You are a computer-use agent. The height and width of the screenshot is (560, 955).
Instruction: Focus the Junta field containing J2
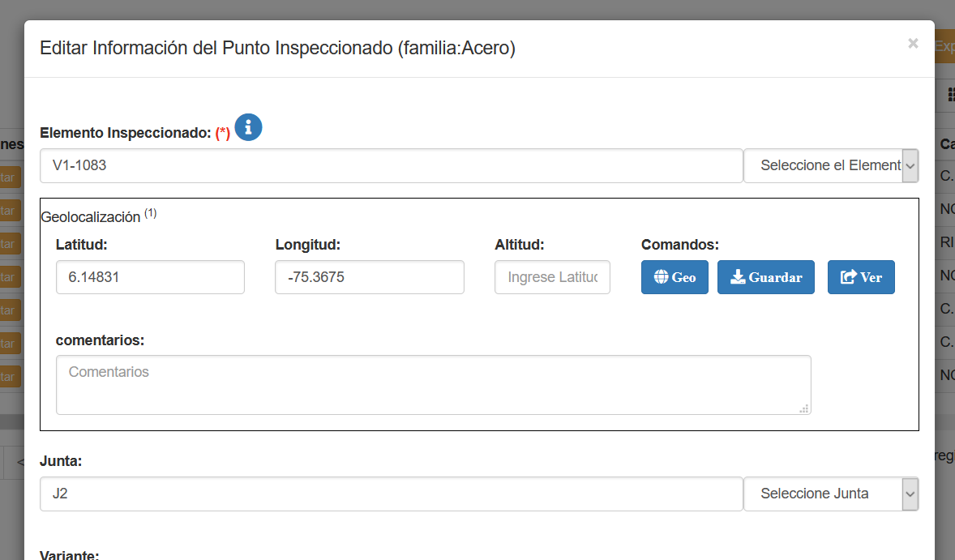click(391, 494)
